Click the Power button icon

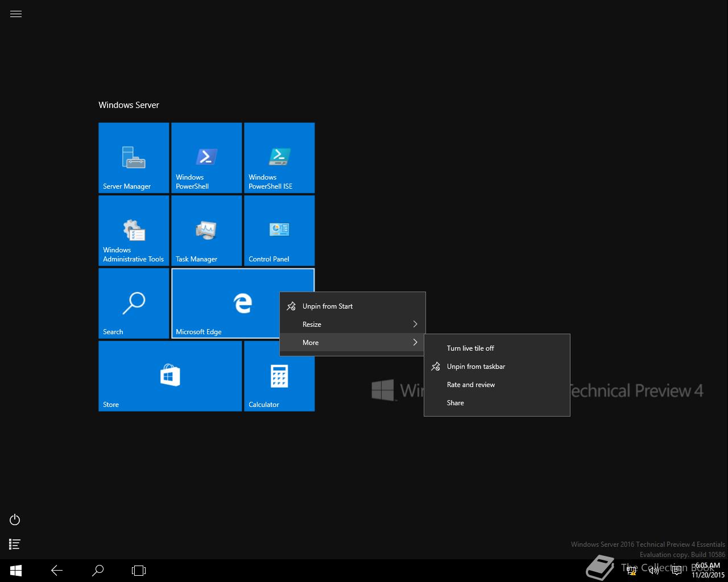(x=15, y=519)
